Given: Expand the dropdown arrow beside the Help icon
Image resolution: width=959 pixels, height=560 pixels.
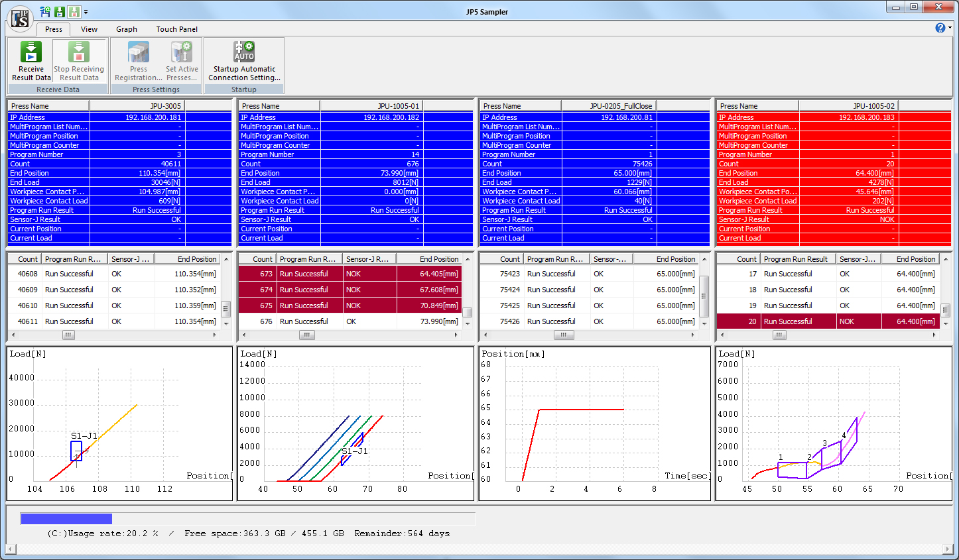Looking at the screenshot, I should 950,28.
